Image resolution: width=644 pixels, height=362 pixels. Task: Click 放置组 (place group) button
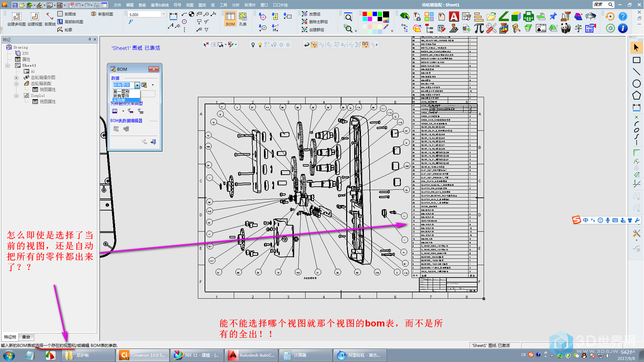(311, 14)
